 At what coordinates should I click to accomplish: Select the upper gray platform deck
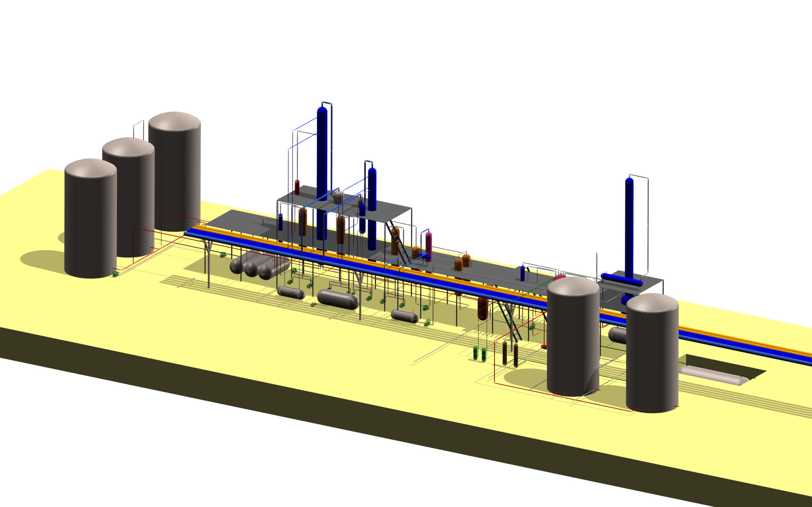(x=345, y=205)
